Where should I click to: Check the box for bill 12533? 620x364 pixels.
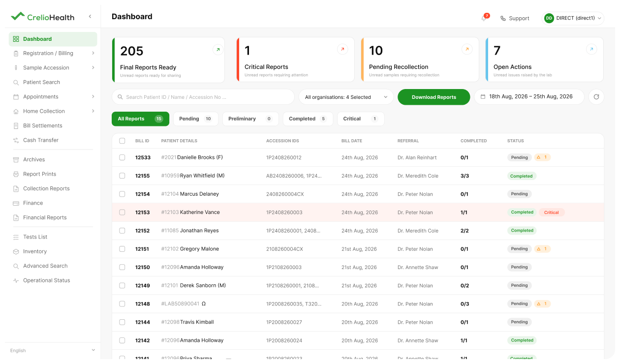click(122, 157)
